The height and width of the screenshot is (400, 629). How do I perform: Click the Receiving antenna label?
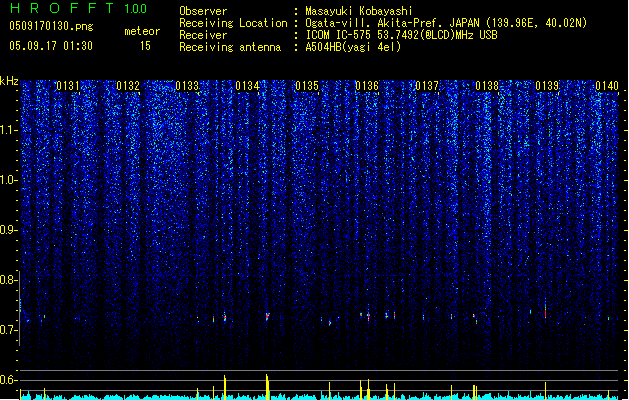click(230, 47)
